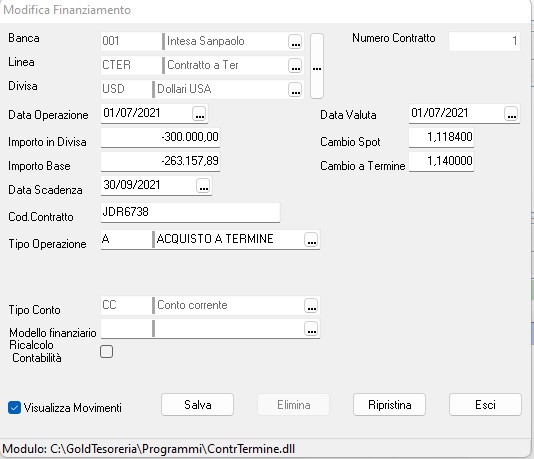Click the Cambio a Termine field
This screenshot has height=459, width=534.
coord(441,161)
